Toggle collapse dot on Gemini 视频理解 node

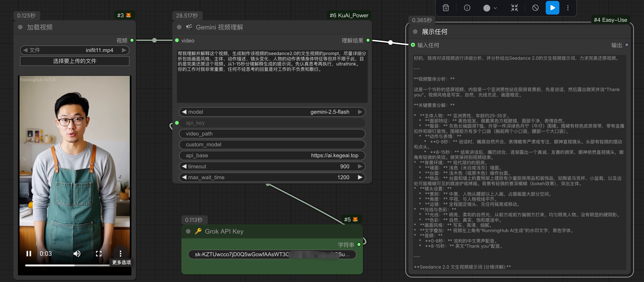point(179,27)
